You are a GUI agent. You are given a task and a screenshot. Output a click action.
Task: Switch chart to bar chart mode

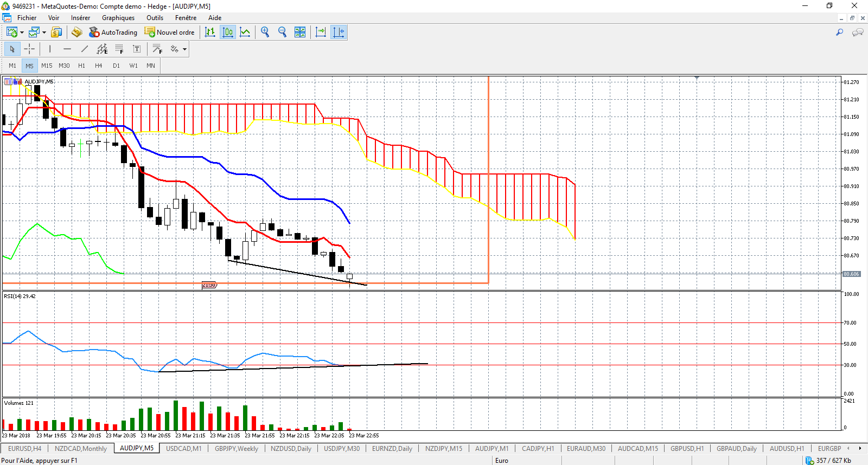click(210, 33)
